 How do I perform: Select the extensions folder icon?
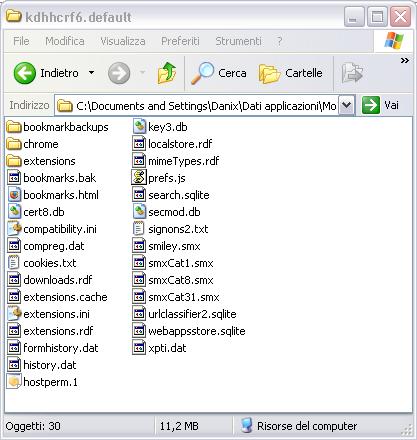pyautogui.click(x=14, y=161)
